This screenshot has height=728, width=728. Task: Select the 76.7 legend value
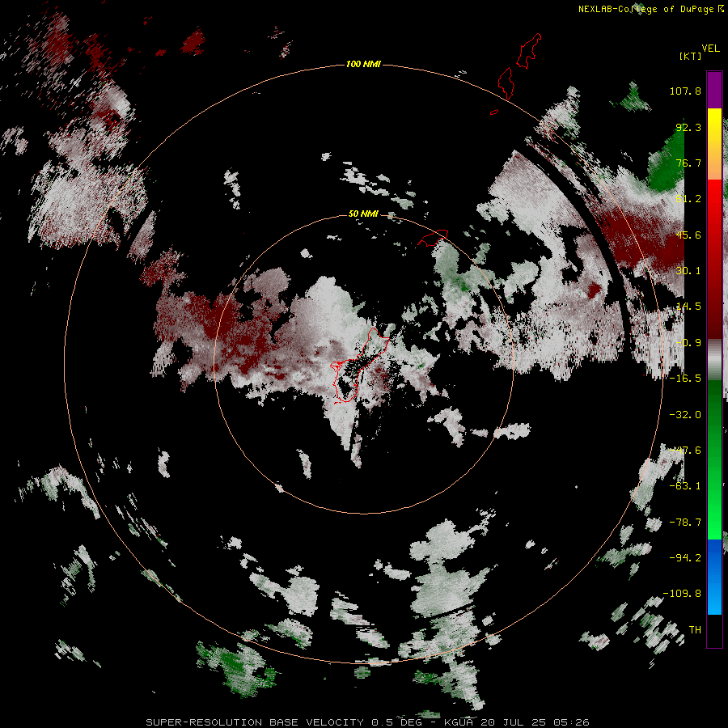[x=688, y=163]
